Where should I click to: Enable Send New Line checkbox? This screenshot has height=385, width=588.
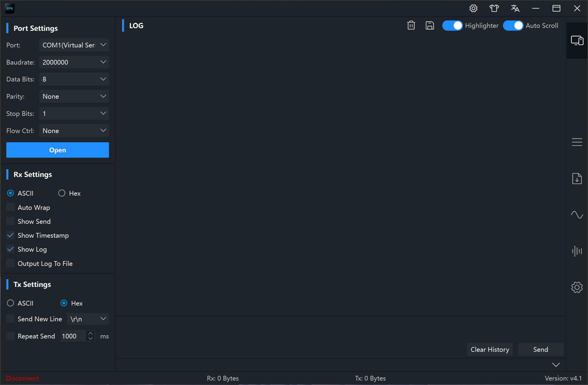(x=10, y=319)
